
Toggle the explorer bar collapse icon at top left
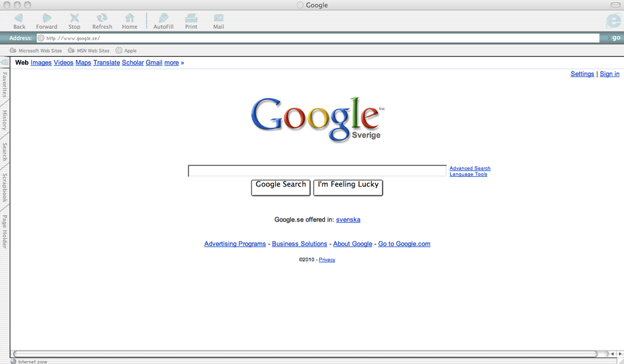[x=5, y=62]
